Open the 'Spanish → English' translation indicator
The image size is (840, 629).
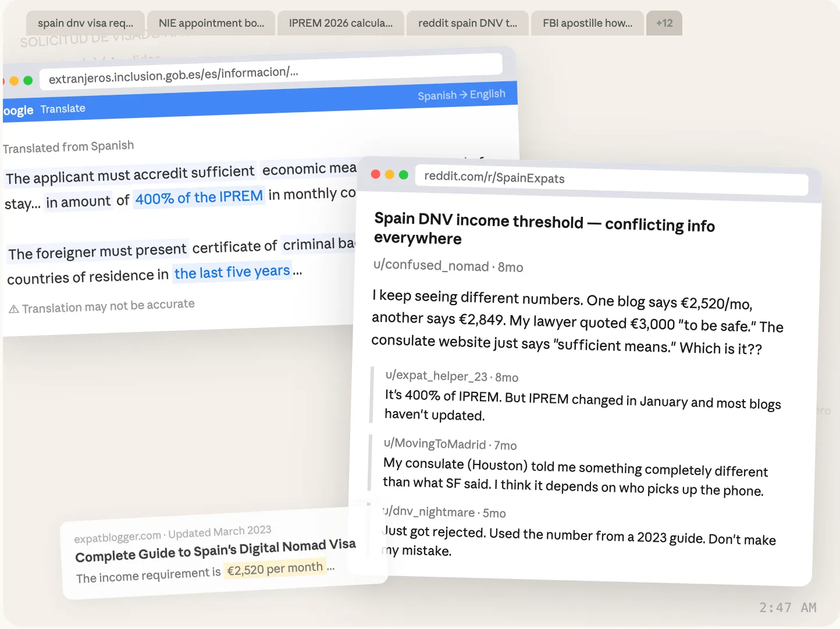462,94
